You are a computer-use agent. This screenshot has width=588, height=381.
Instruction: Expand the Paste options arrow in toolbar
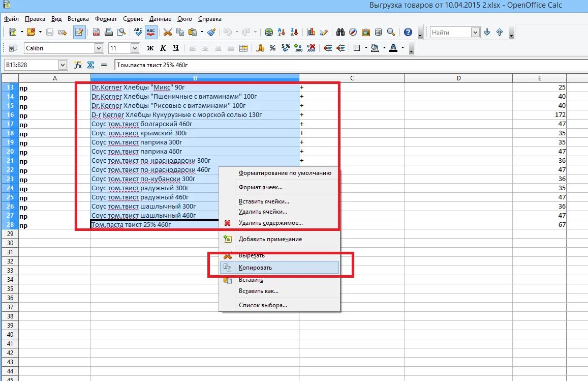click(x=202, y=32)
